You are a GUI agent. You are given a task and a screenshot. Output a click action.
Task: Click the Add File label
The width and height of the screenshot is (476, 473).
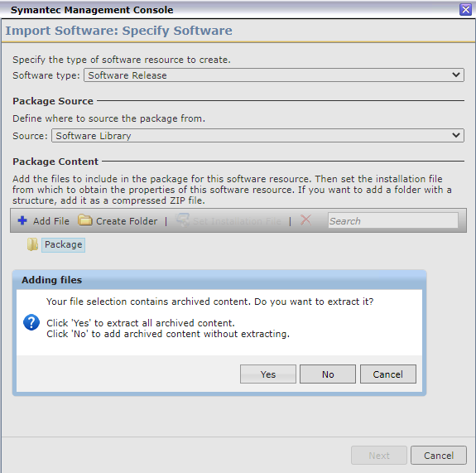click(x=51, y=221)
